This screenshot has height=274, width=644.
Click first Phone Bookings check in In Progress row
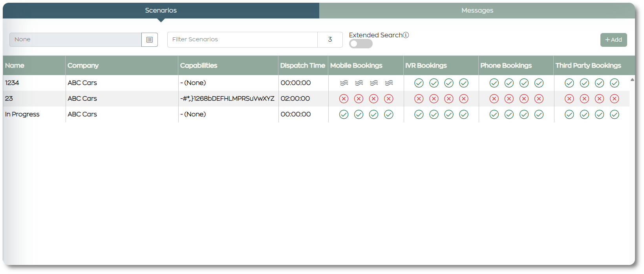click(x=494, y=114)
